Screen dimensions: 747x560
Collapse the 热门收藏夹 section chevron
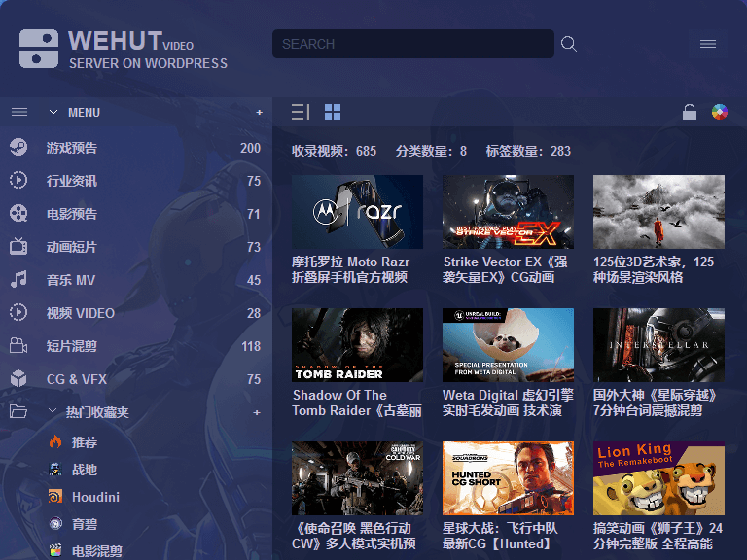pos(53,411)
